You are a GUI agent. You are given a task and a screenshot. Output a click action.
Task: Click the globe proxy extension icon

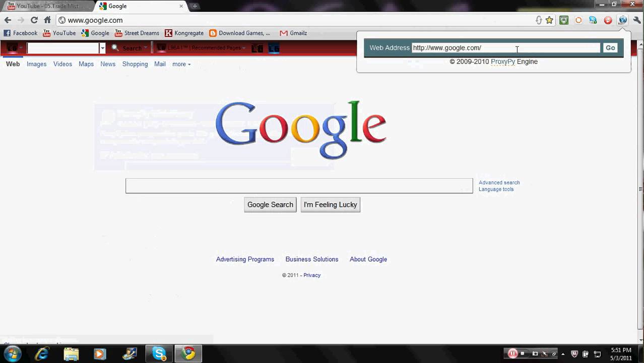pyautogui.click(x=622, y=20)
